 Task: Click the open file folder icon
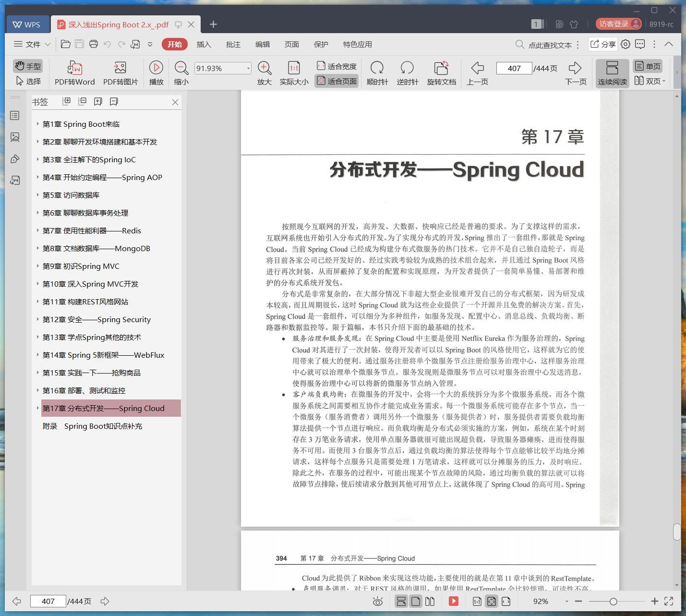point(66,44)
